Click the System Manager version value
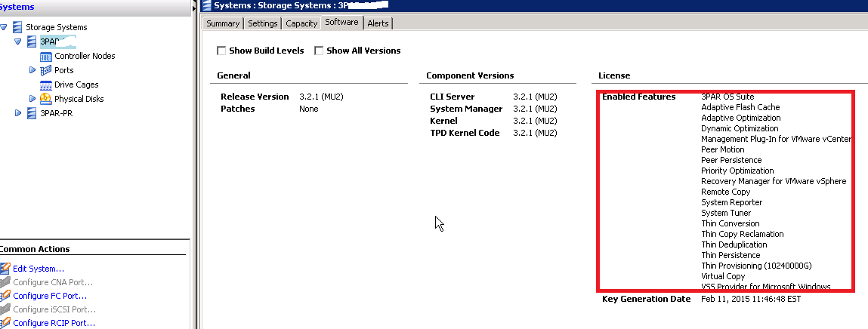Image resolution: width=868 pixels, height=329 pixels. click(536, 109)
